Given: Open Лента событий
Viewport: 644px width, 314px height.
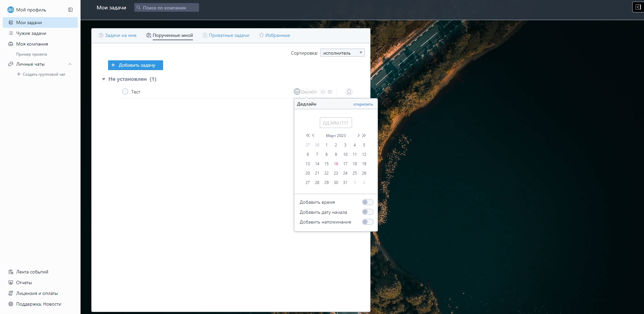Looking at the screenshot, I should click(x=32, y=272).
